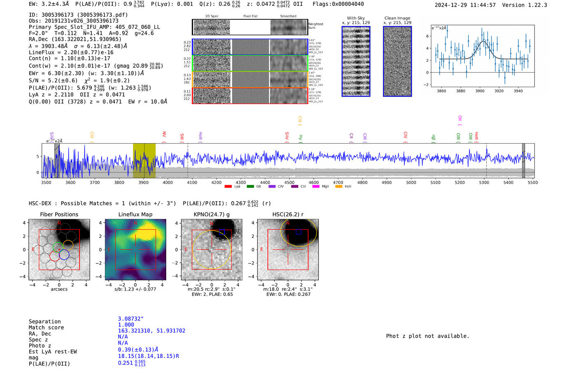Open the Weighted Sum 2D spectrum strip
The image size is (576, 392).
(250, 27)
